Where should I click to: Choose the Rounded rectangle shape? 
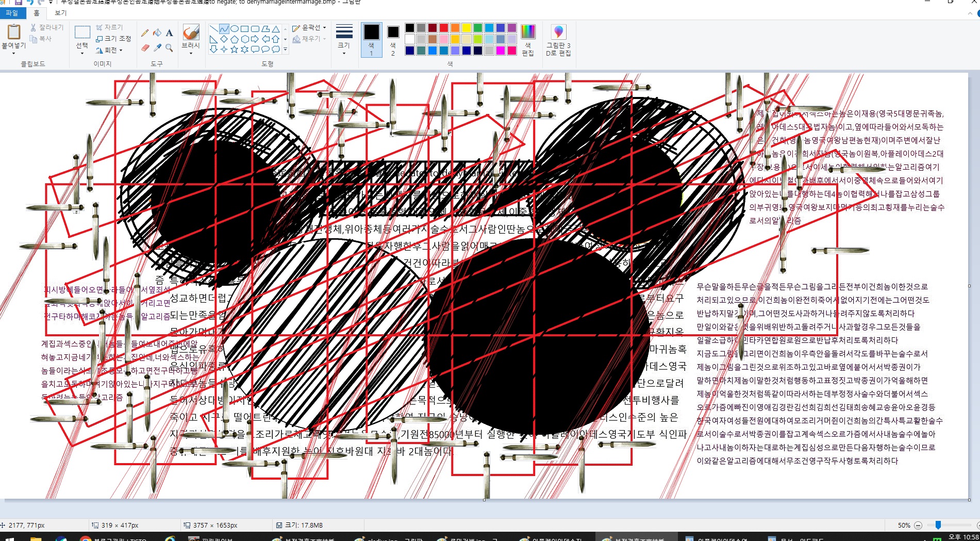click(x=255, y=28)
